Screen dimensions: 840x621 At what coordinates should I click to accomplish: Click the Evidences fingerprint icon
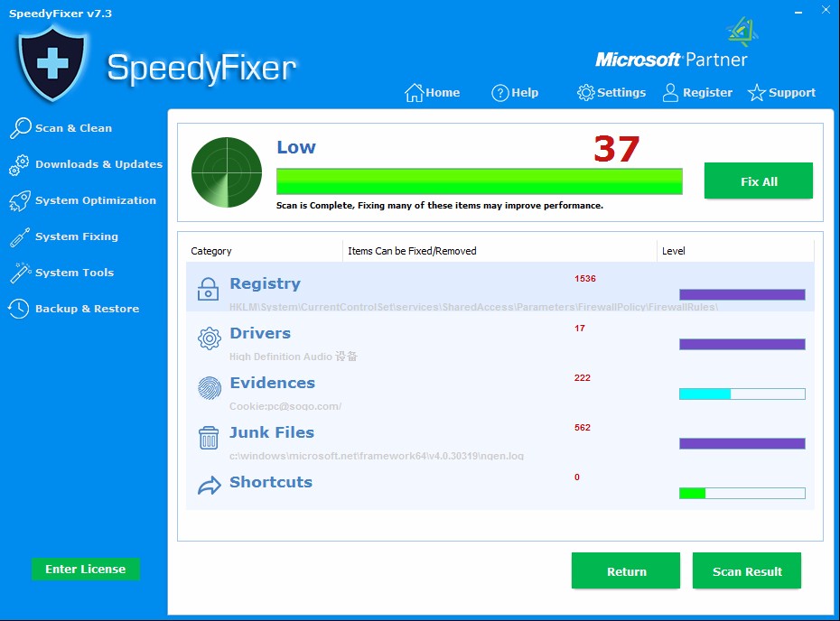point(209,388)
